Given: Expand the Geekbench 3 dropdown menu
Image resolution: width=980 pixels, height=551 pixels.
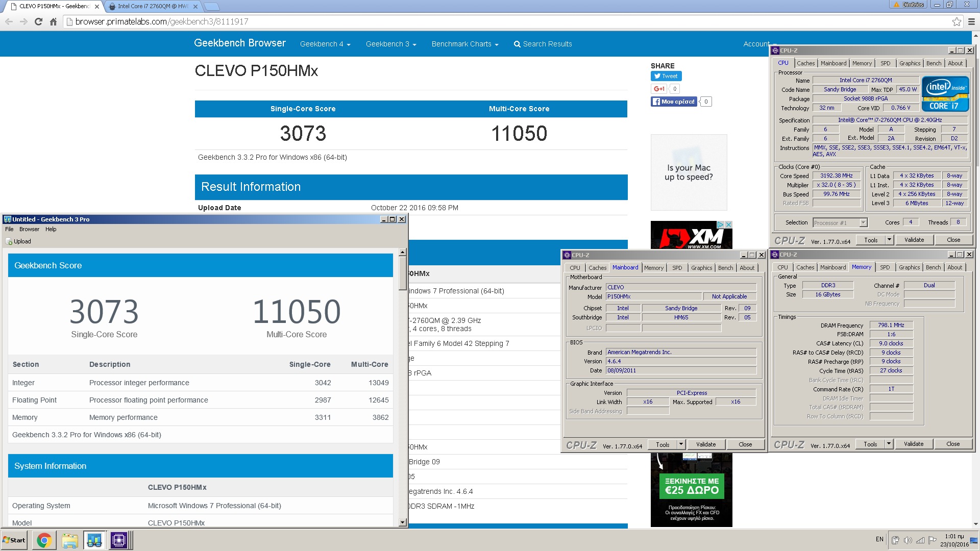Looking at the screenshot, I should point(391,44).
